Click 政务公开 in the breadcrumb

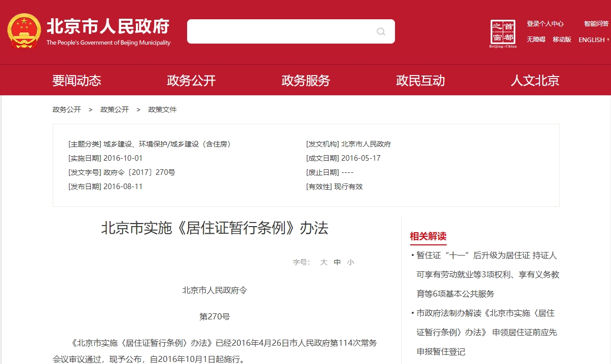66,110
